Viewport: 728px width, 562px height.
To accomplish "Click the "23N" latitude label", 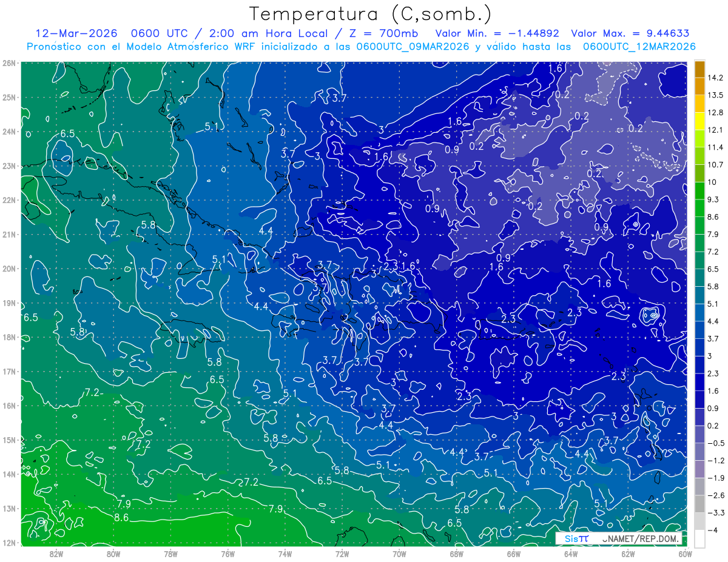I will coord(9,166).
